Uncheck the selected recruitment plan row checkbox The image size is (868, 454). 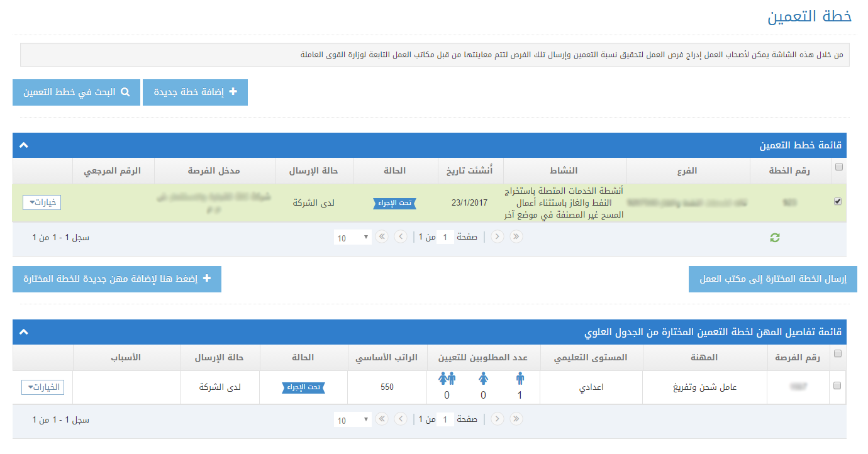837,202
